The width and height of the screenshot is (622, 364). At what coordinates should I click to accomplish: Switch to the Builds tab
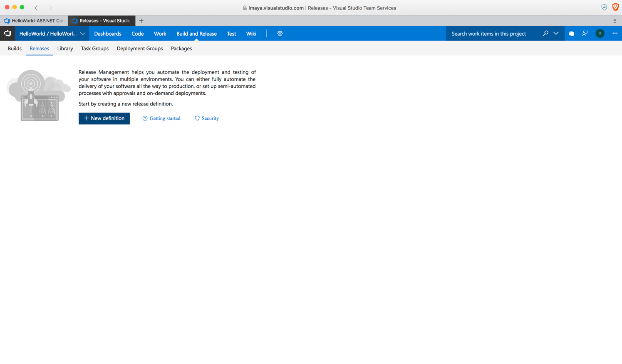coord(15,48)
